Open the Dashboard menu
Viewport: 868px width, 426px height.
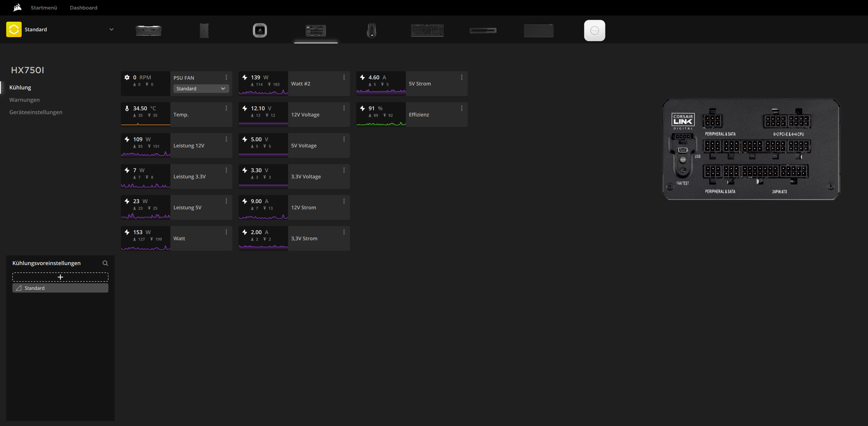[x=83, y=7]
